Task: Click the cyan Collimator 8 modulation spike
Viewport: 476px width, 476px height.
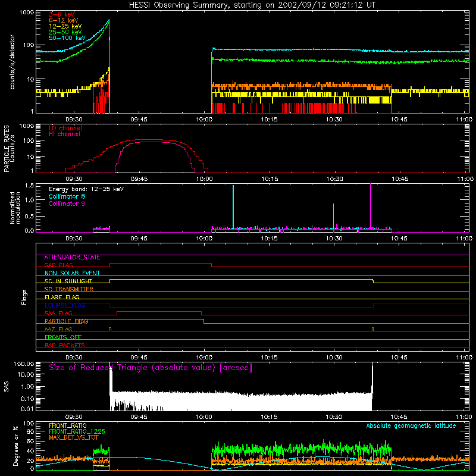Action: 233,206
